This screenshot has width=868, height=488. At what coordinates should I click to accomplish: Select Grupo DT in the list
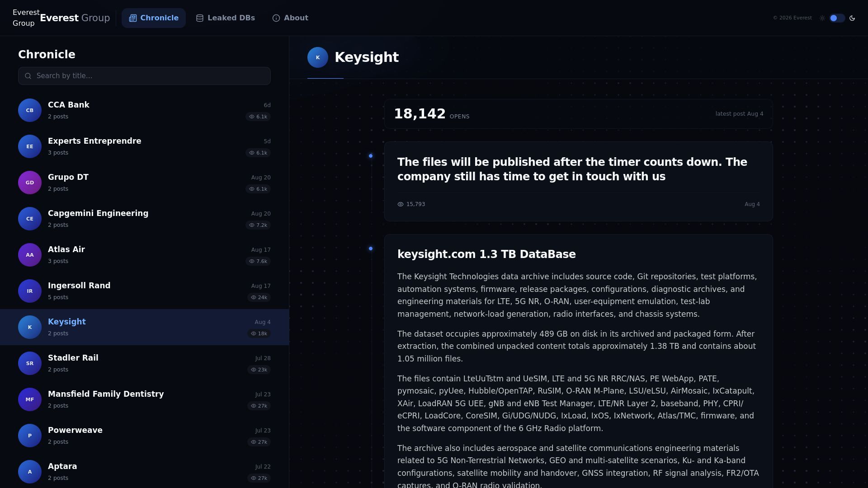point(144,183)
